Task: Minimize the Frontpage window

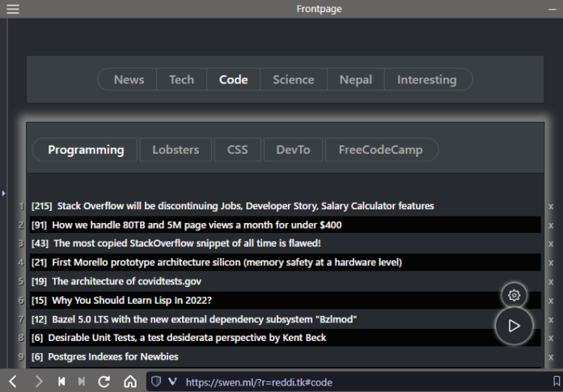Action: coord(552,10)
